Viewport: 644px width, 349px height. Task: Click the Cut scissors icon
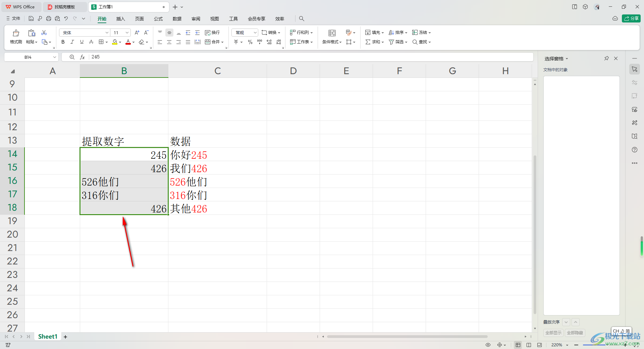point(44,33)
